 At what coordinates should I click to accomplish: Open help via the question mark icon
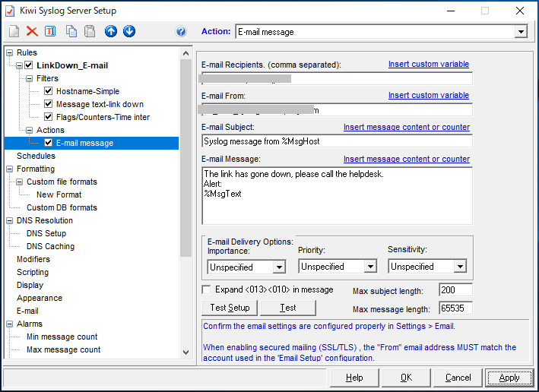click(x=181, y=32)
